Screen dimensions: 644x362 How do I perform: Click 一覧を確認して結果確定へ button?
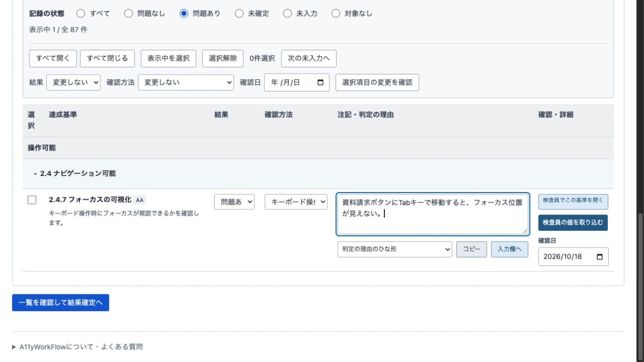[61, 303]
